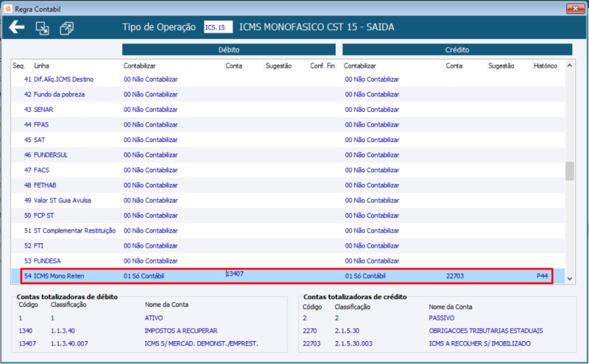Click the copy windows icon in toolbar
This screenshot has width=589, height=364.
(x=66, y=28)
